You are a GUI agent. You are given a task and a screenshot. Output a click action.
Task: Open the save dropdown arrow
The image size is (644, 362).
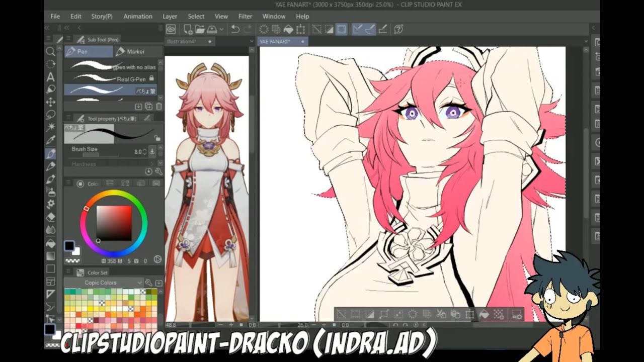(x=221, y=29)
